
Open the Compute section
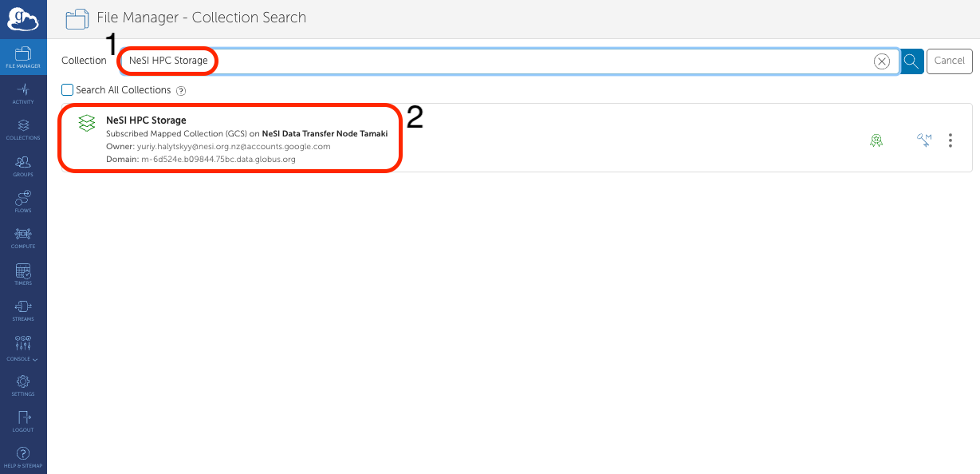tap(23, 238)
